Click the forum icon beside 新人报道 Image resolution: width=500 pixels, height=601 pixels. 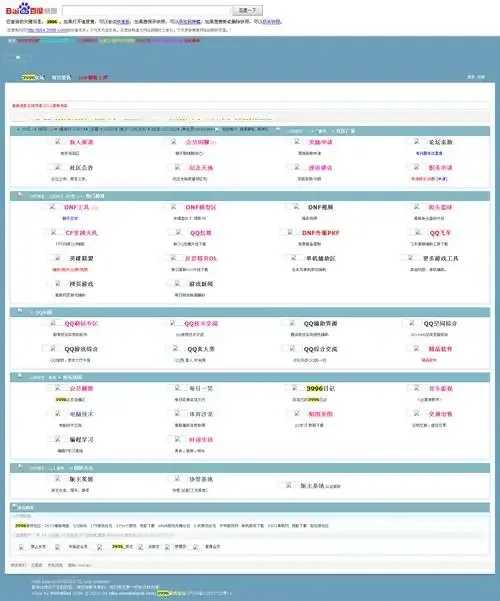click(x=58, y=142)
